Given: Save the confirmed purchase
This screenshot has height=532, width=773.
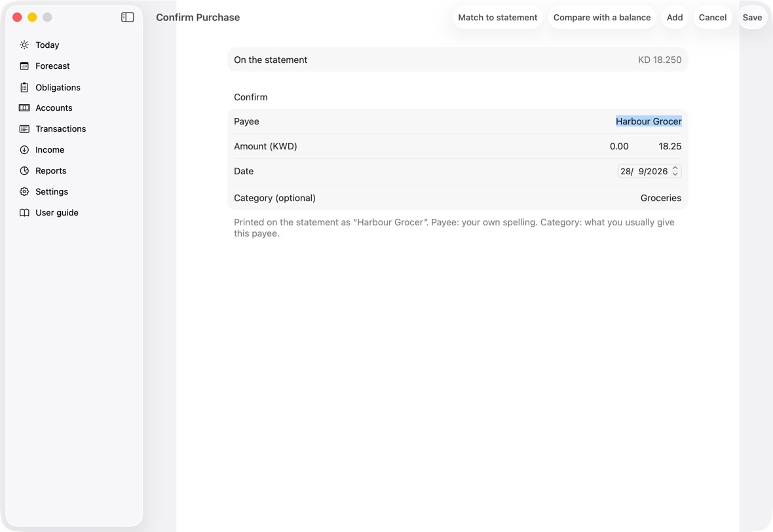Looking at the screenshot, I should click(752, 17).
